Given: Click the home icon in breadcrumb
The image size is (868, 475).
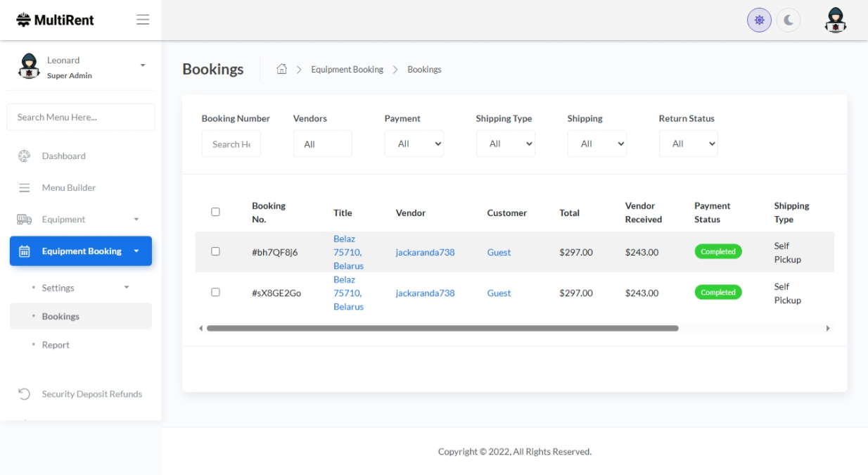Looking at the screenshot, I should 281,69.
